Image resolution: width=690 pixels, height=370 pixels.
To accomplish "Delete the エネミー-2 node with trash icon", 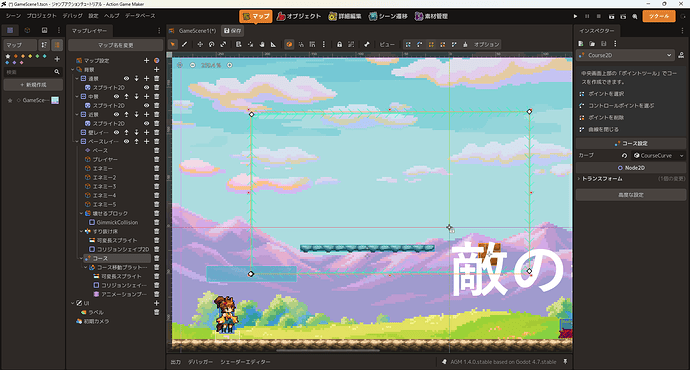I will coord(156,177).
